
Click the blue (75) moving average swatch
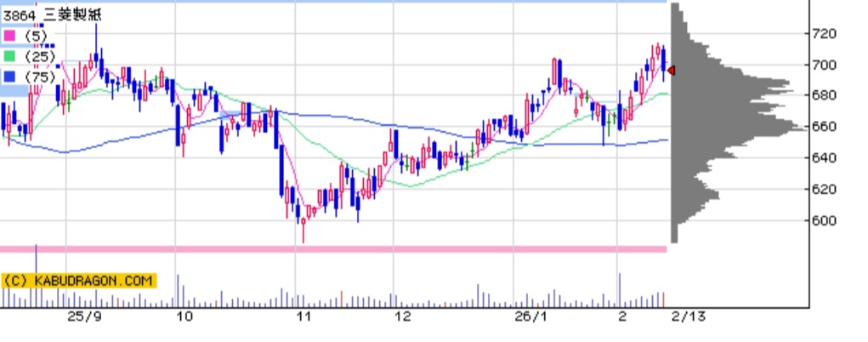click(x=9, y=77)
